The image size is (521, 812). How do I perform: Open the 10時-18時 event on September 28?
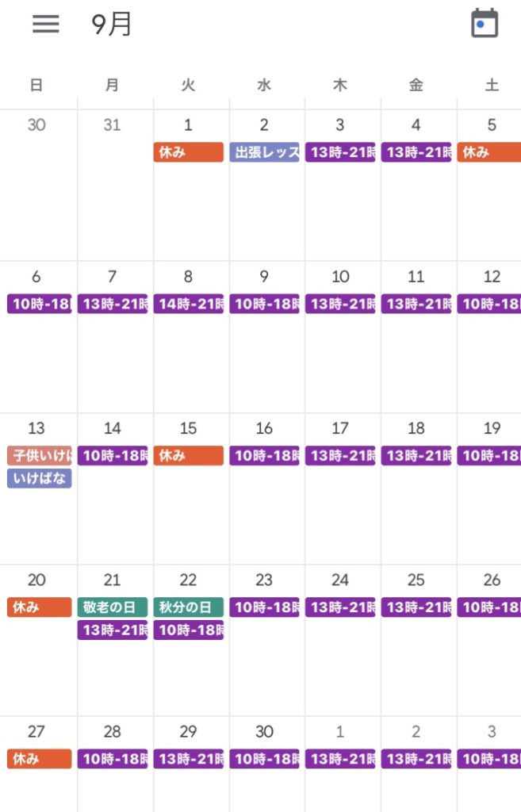tap(113, 759)
